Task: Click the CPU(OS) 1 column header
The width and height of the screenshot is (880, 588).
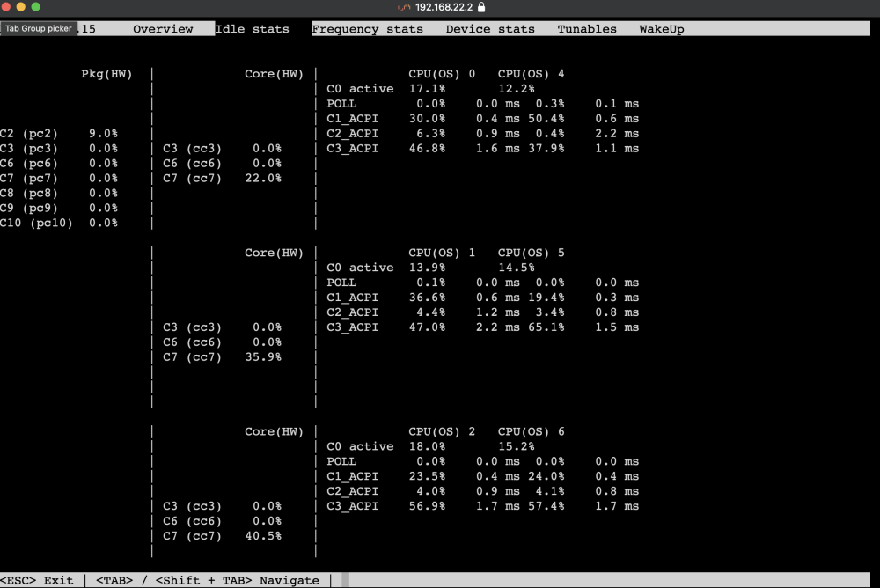Action: pos(442,253)
